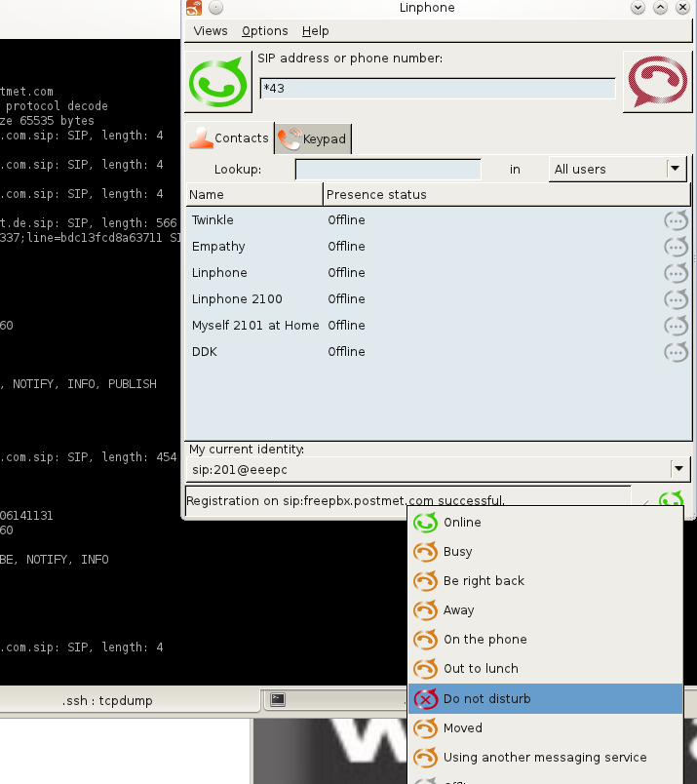Image resolution: width=697 pixels, height=784 pixels.
Task: Sort contacts by Name column header
Action: (x=253, y=195)
